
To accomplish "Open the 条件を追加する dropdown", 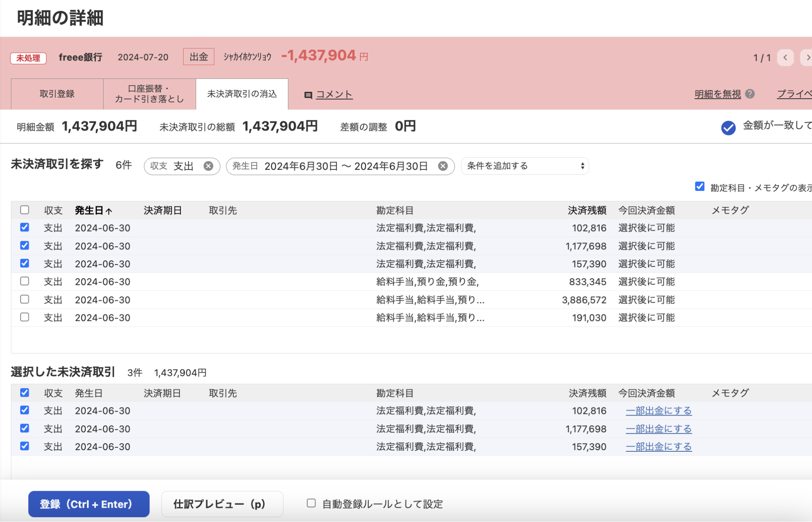I will click(x=525, y=166).
